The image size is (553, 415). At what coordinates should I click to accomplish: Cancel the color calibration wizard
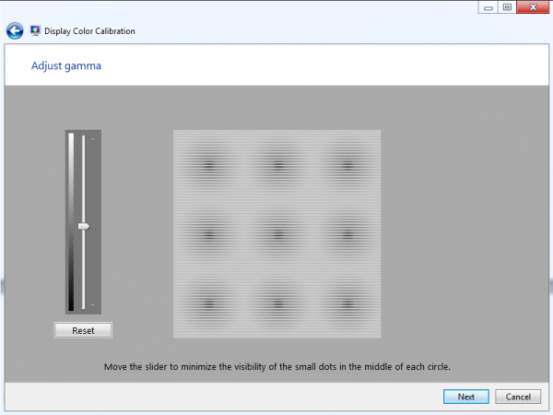tap(518, 397)
